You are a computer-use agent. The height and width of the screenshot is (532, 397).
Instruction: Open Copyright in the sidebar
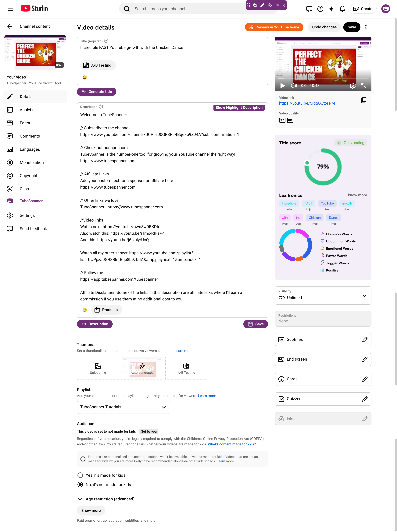point(35,176)
